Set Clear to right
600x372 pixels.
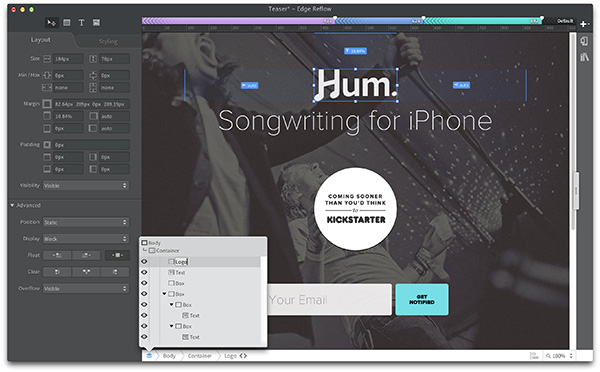[x=115, y=272]
